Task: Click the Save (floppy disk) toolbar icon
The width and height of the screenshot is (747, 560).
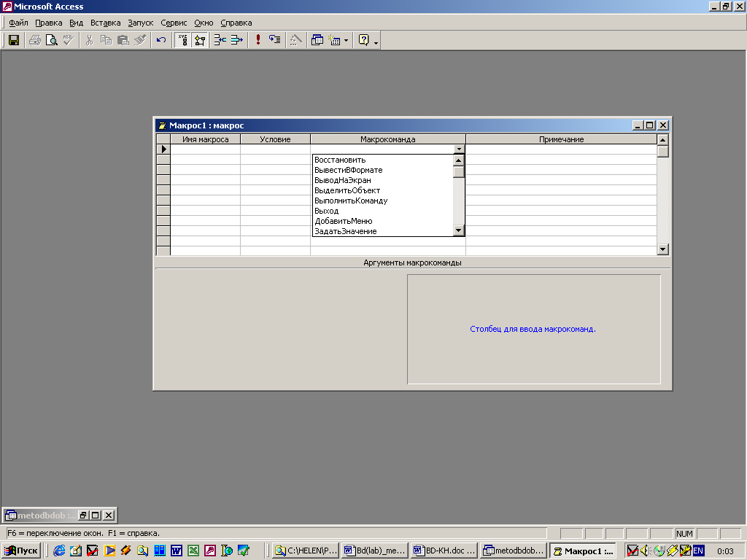Action: pyautogui.click(x=14, y=40)
